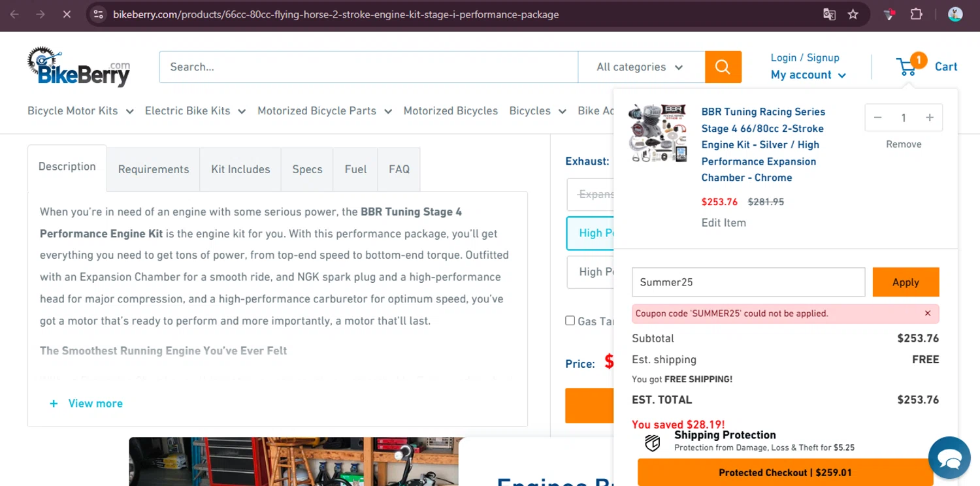Viewport: 980px width, 486px height.
Task: Open the browser extensions puzzle icon
Action: click(916, 14)
